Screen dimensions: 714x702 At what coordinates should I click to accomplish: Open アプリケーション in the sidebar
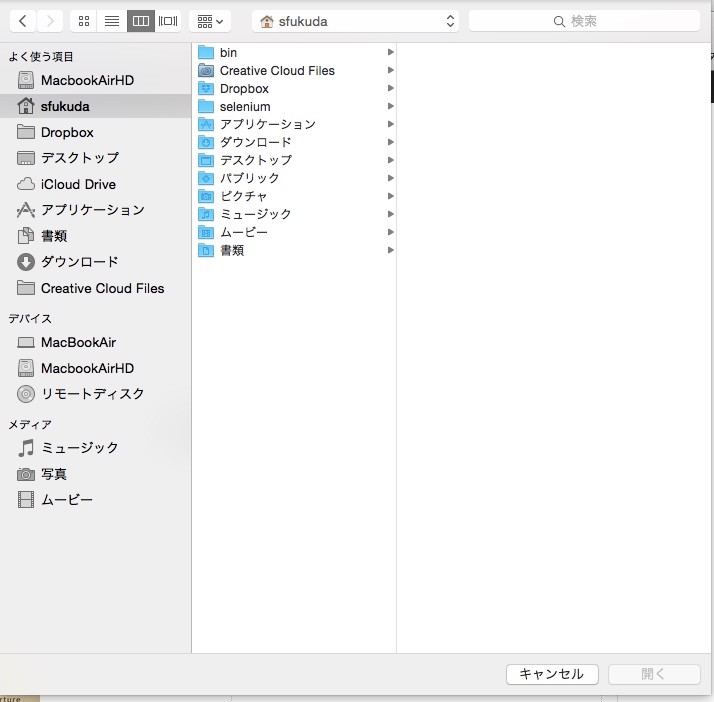pyautogui.click(x=96, y=210)
